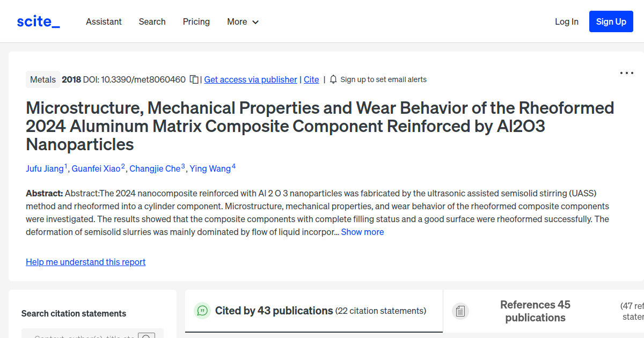Click the search icon in citation statements box
Viewport: 644px width, 338px height.
click(147, 336)
